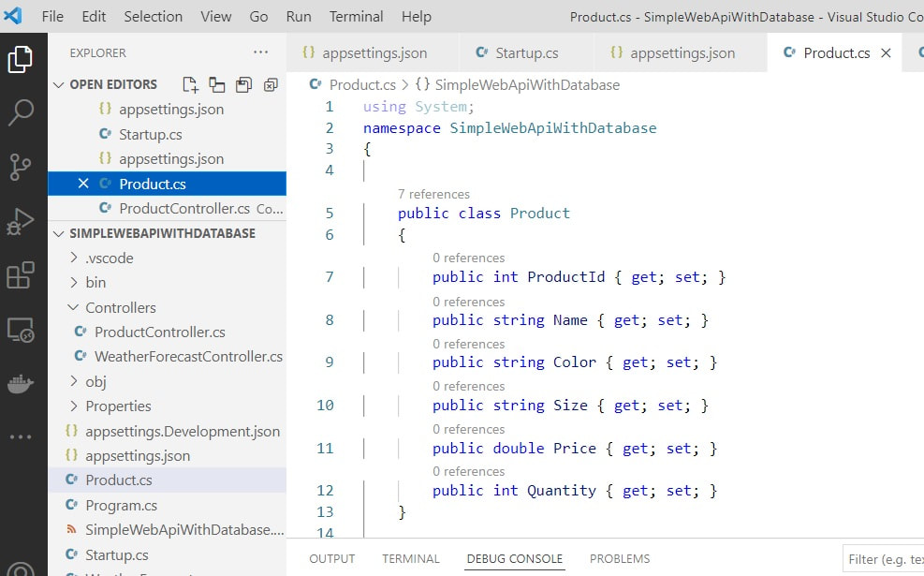Click namespace braces icon in breadcrumb
This screenshot has width=924, height=576.
(422, 84)
